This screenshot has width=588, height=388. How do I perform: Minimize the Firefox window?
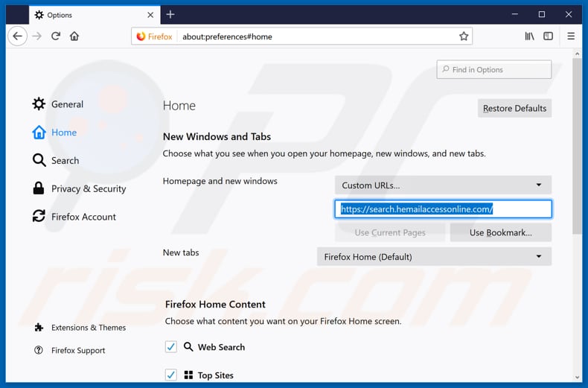click(x=515, y=14)
